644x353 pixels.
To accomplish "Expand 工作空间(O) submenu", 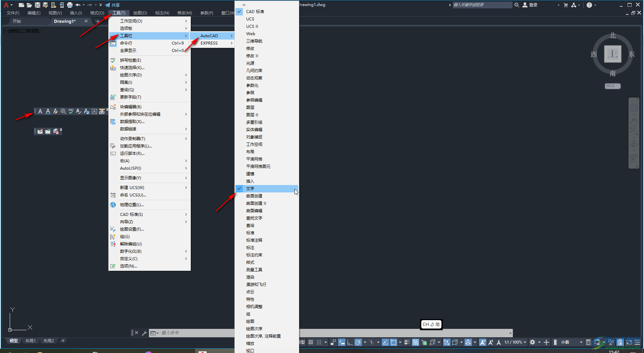I will tap(150, 21).
